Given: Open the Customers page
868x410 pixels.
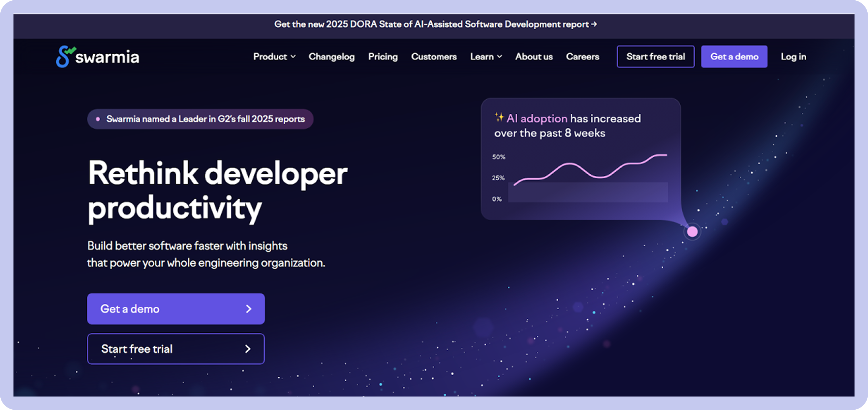Looking at the screenshot, I should [434, 57].
